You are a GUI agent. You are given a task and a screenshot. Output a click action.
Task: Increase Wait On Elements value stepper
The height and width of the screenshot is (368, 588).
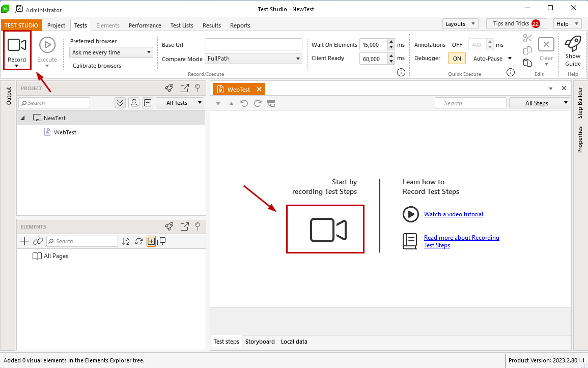click(x=391, y=42)
